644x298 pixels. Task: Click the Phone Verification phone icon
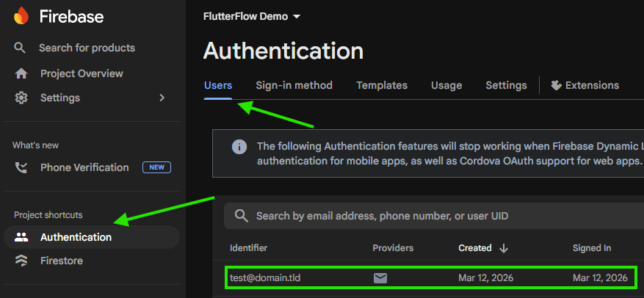coord(21,167)
